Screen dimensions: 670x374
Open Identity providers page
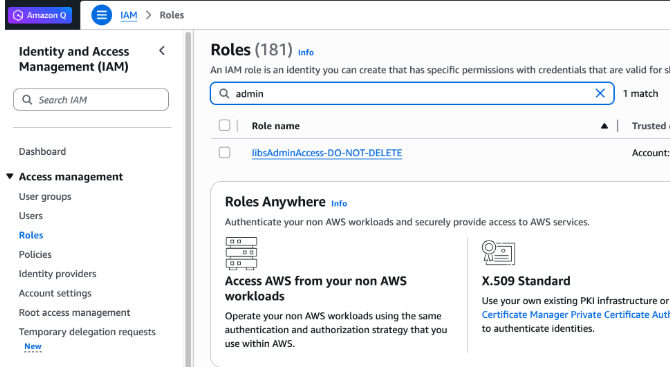pos(58,274)
